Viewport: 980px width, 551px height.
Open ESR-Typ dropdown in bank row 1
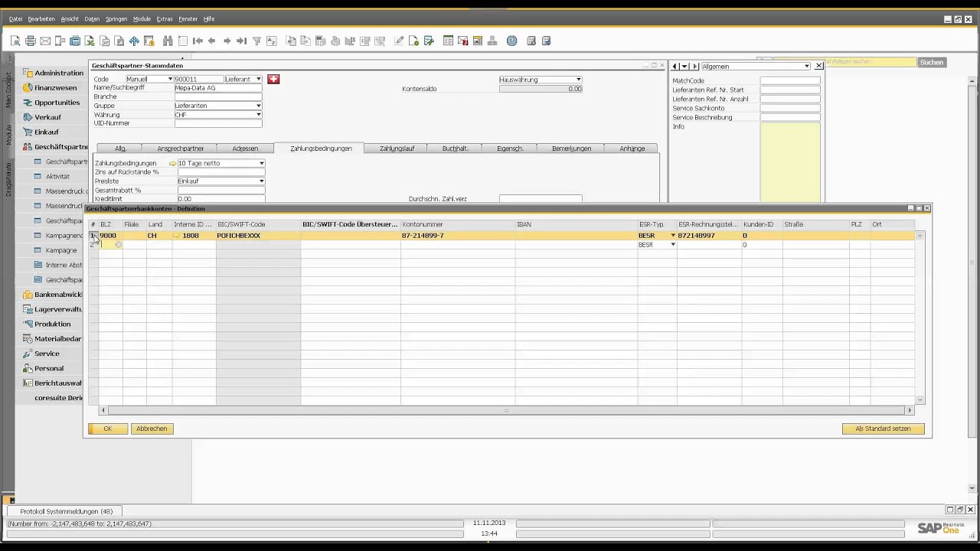[673, 236]
